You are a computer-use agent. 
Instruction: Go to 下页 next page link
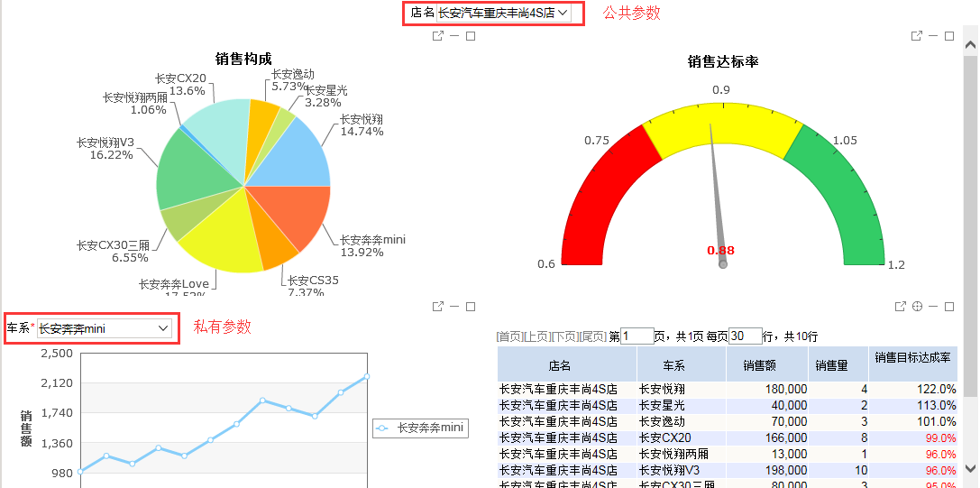565,336
